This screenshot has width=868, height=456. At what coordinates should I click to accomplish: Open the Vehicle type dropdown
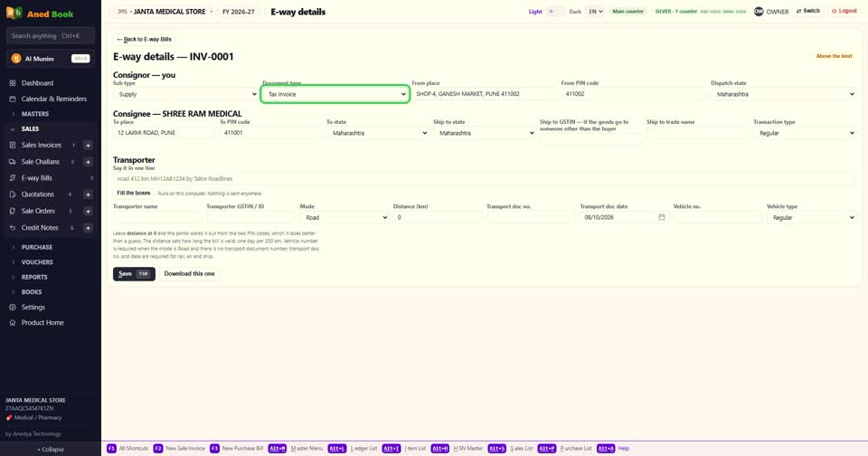tap(812, 217)
